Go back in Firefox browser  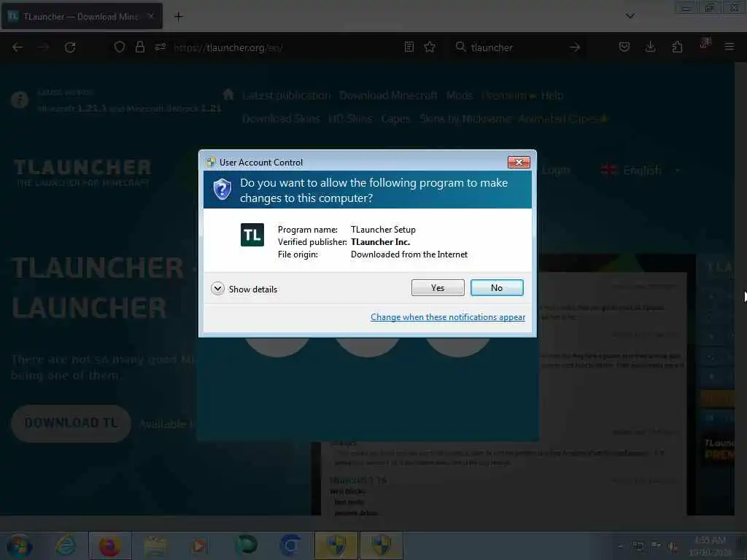click(x=18, y=47)
